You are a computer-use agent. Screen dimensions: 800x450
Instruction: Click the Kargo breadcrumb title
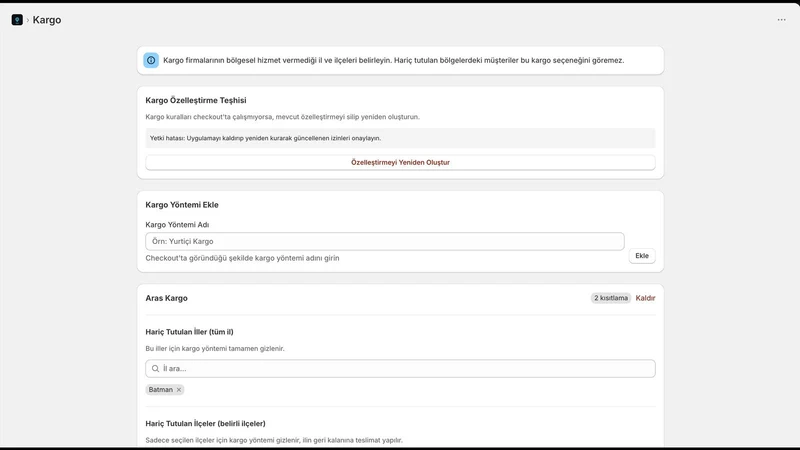(x=47, y=20)
